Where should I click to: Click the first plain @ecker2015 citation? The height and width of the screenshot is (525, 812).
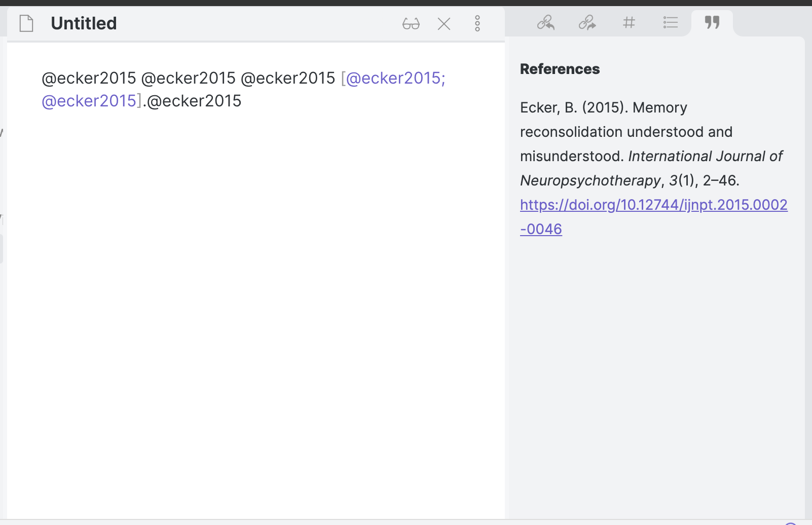click(x=89, y=78)
